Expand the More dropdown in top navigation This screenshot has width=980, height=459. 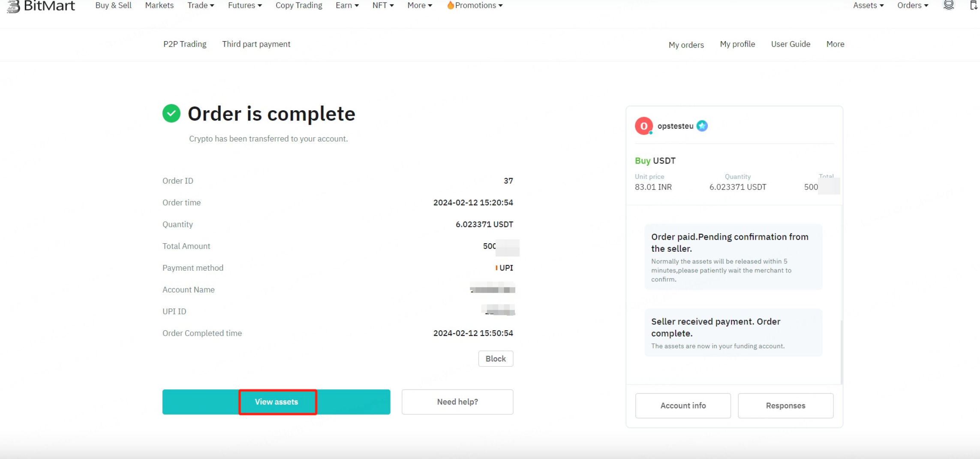click(420, 5)
